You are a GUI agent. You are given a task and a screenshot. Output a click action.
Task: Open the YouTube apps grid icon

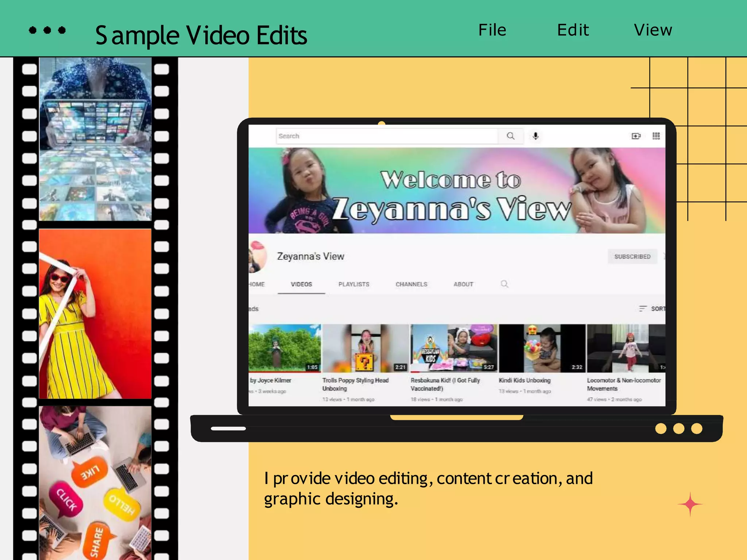point(656,136)
